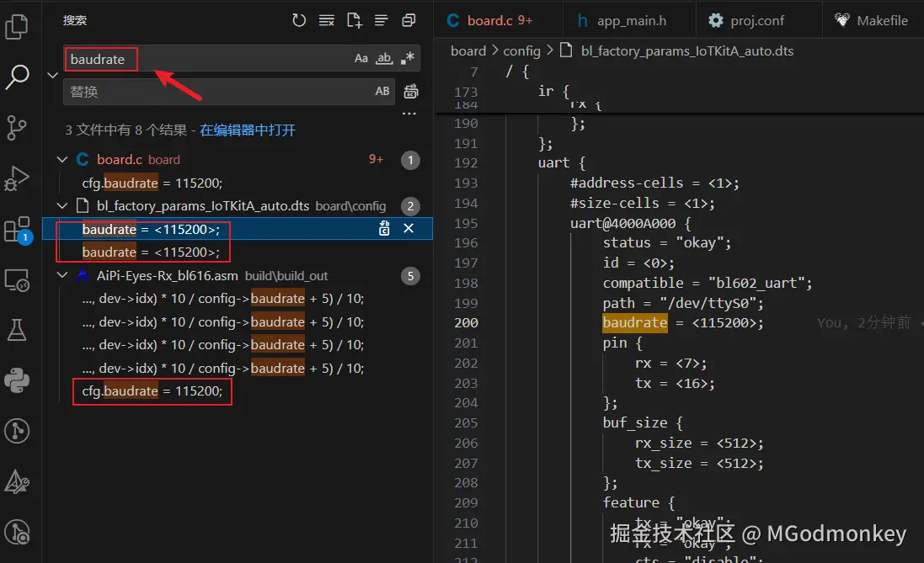The image size is (924, 563).
Task: Click result count badge 5 for asm file
Action: pyautogui.click(x=410, y=276)
